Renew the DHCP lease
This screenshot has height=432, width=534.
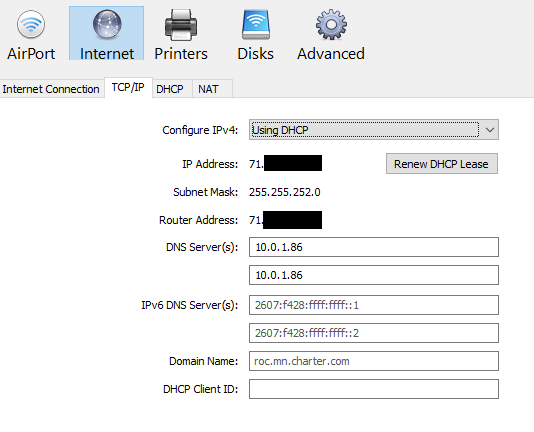(442, 164)
